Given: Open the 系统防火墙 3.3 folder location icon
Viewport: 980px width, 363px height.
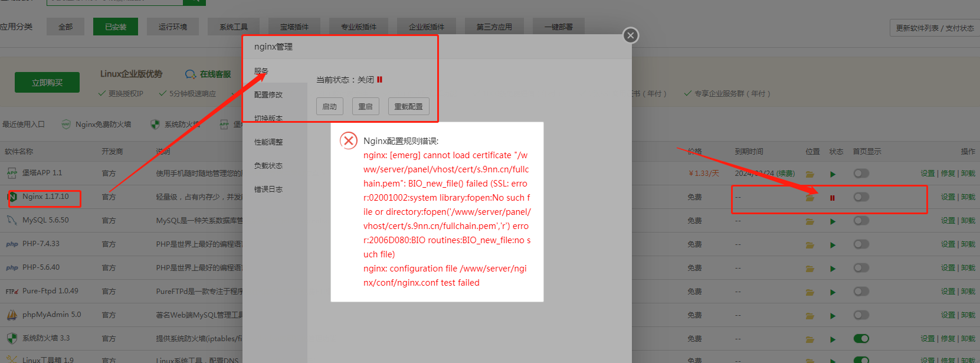Looking at the screenshot, I should pyautogui.click(x=810, y=339).
